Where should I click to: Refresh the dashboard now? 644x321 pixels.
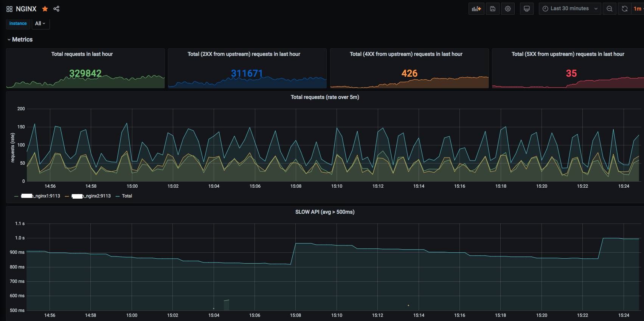pos(625,9)
